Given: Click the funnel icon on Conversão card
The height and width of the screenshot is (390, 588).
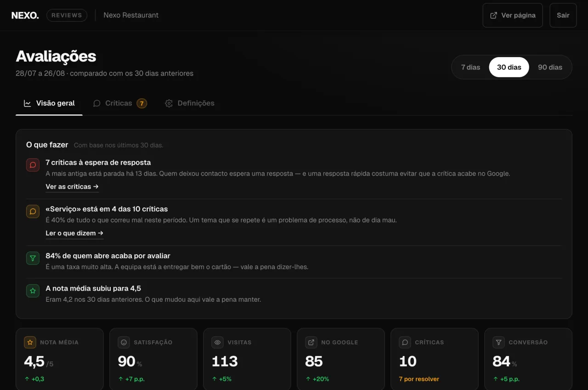Looking at the screenshot, I should coord(498,342).
